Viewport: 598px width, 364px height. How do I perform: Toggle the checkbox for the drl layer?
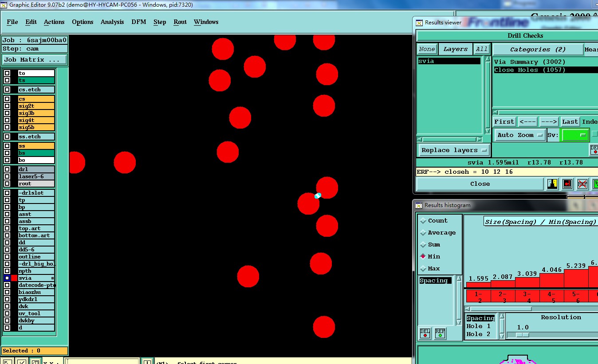(x=7, y=169)
